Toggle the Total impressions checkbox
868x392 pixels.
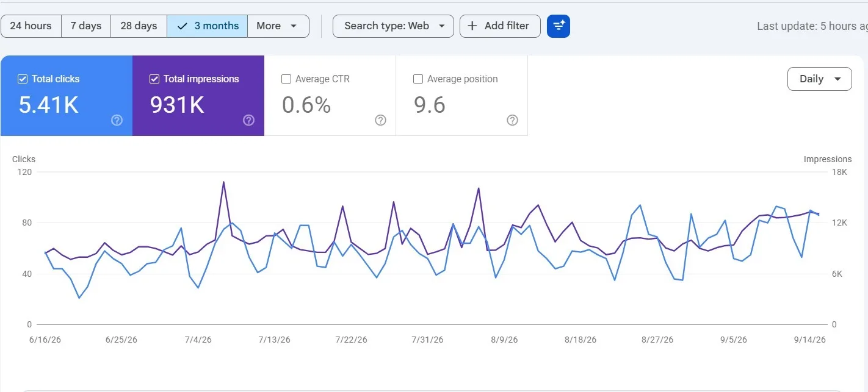point(154,79)
